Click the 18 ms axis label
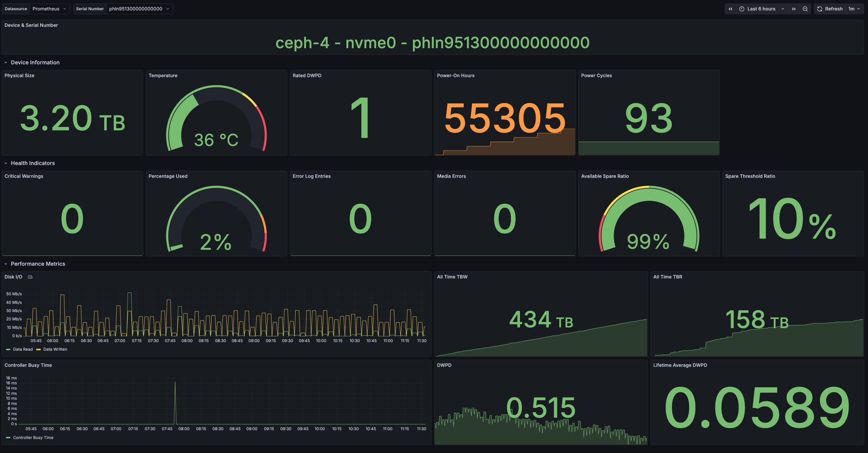 [11, 378]
